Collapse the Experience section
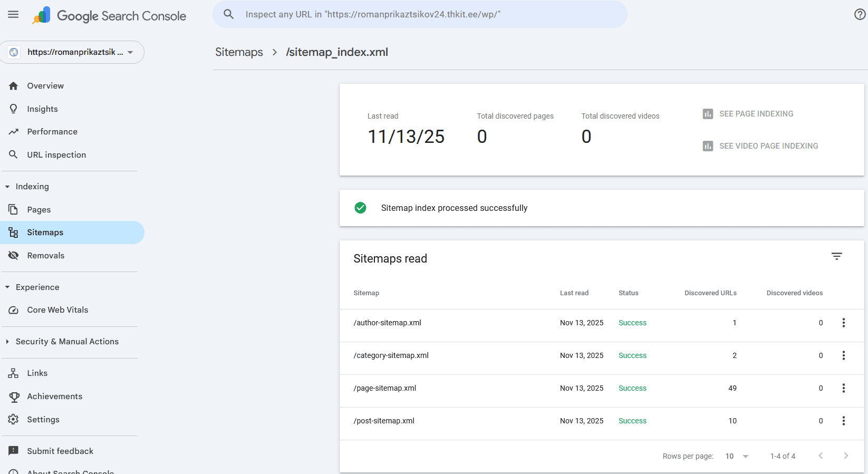This screenshot has height=474, width=868. (x=7, y=287)
